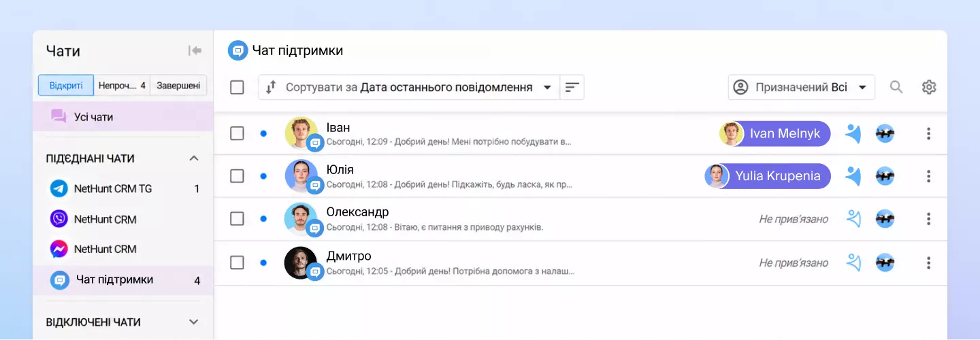This screenshot has width=980, height=340.
Task: Open chat settings gear icon
Action: coord(929,87)
